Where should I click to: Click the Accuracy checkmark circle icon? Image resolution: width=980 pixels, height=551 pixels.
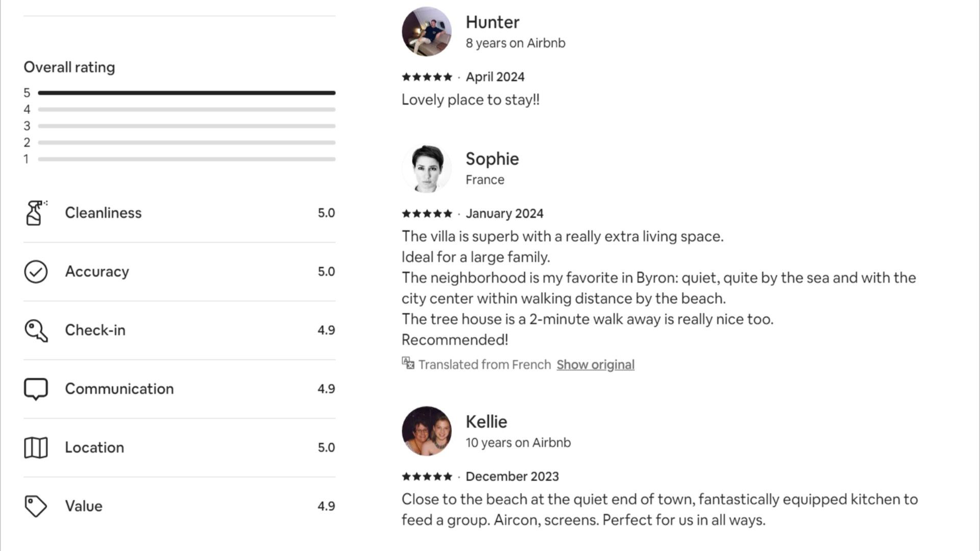click(x=36, y=271)
